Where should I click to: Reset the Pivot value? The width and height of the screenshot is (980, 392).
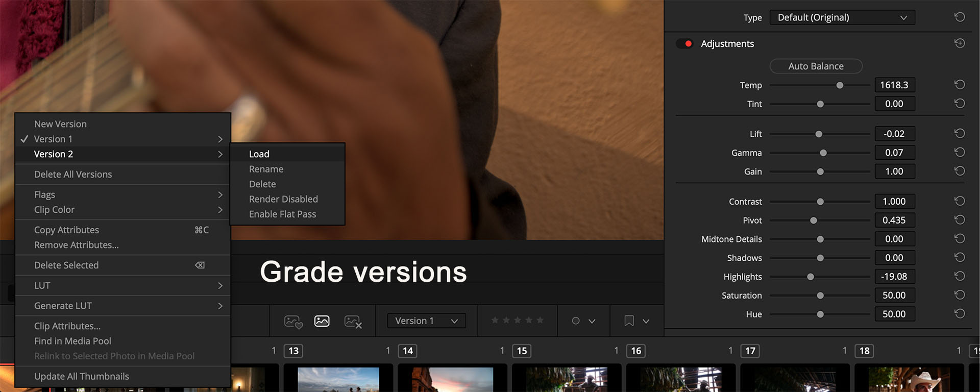[960, 220]
